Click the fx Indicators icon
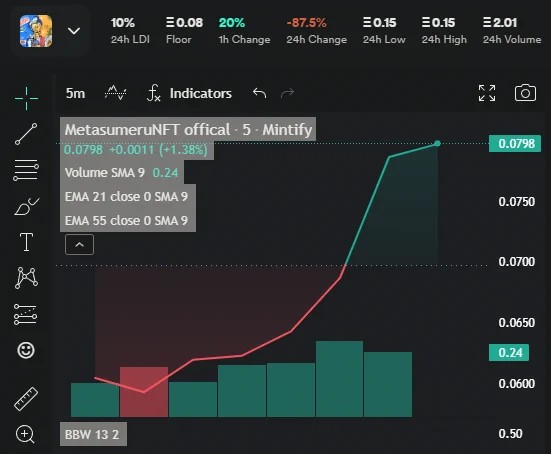Image resolution: width=551 pixels, height=454 pixels. 154,93
